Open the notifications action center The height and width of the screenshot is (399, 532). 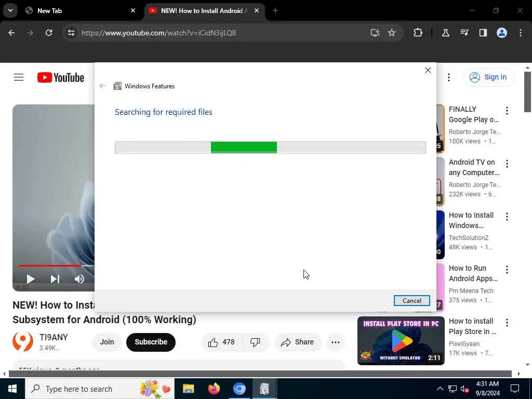[515, 389]
